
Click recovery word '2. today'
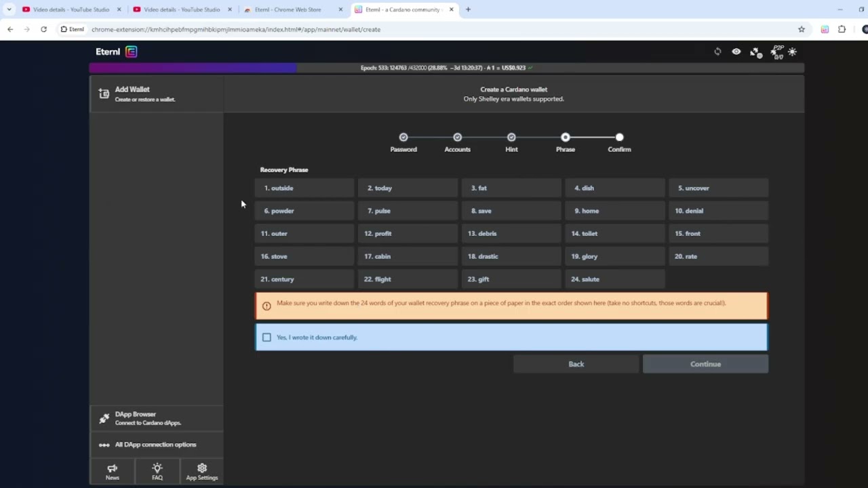[408, 188]
